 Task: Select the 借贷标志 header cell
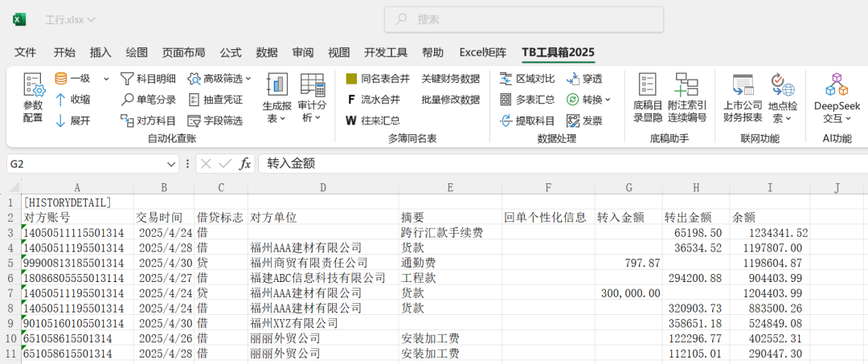220,218
